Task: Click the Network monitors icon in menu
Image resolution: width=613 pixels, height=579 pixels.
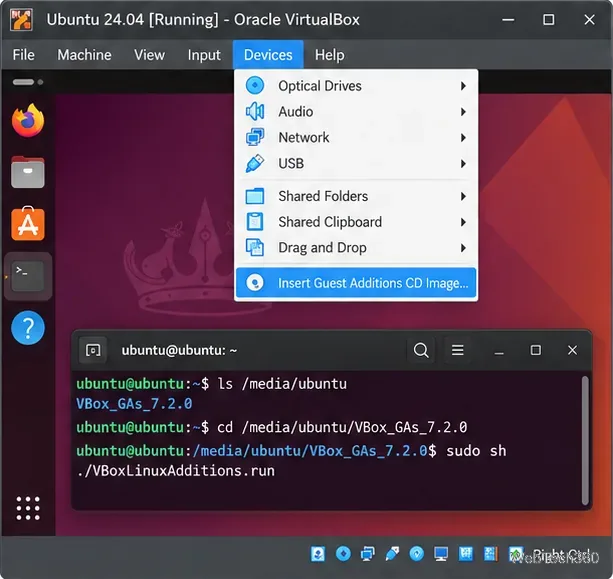Action: tap(255, 137)
